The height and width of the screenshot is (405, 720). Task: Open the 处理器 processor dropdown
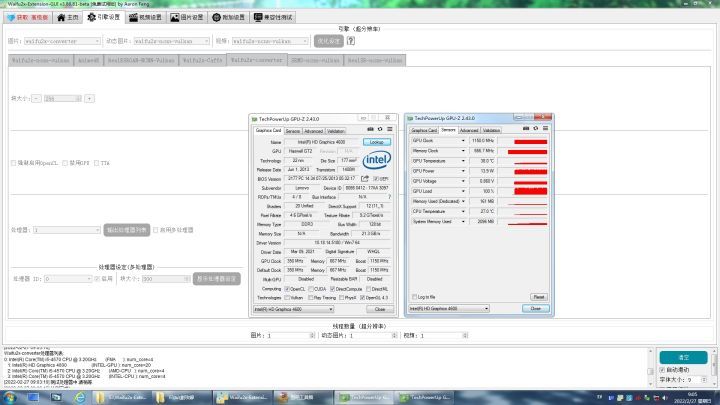coord(67,230)
